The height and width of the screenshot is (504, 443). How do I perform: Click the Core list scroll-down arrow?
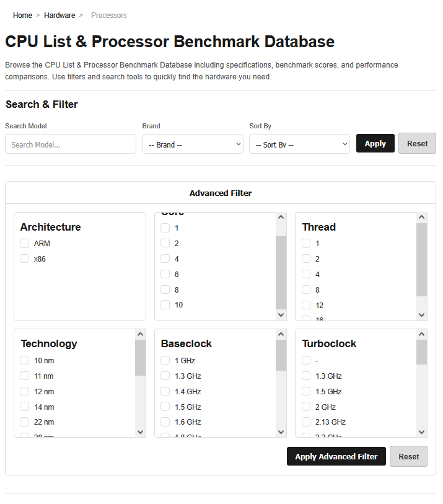pos(281,315)
